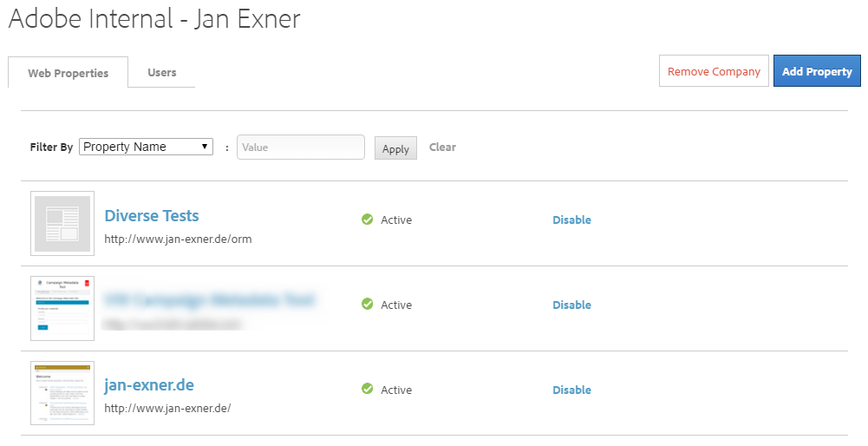Disable the blurred middle property
The image size is (868, 446).
tap(571, 305)
